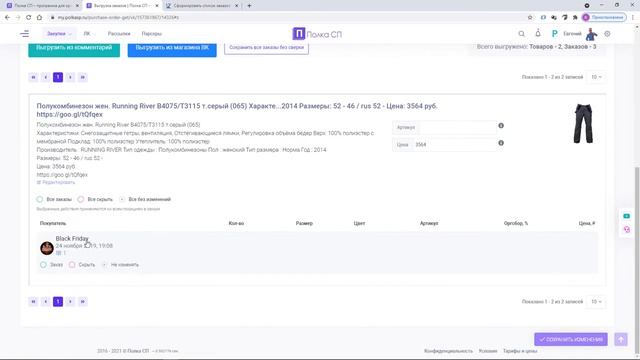Open the Chrome three-dot menu
Viewport: 640px width, 360px height.
[x=633, y=18]
